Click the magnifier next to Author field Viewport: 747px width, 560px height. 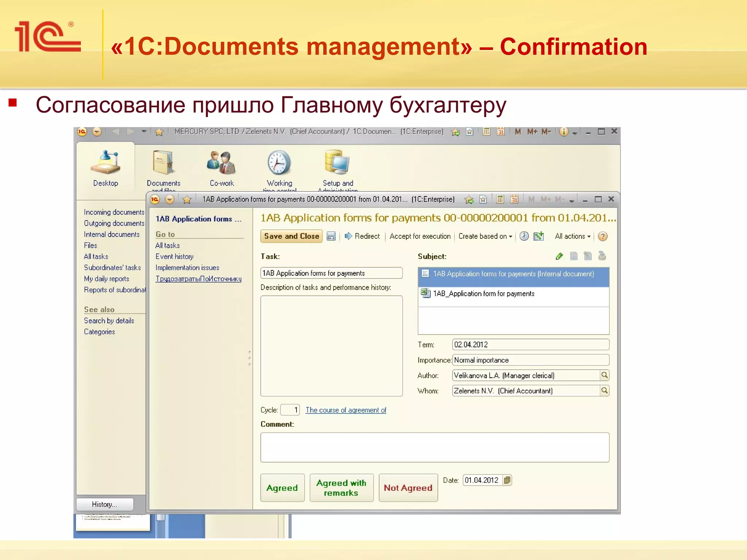click(x=604, y=375)
